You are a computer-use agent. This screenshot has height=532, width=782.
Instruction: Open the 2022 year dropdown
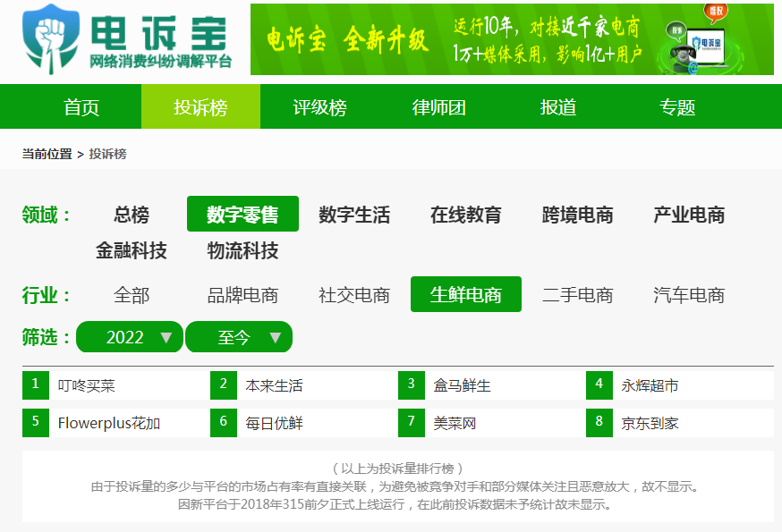click(130, 337)
